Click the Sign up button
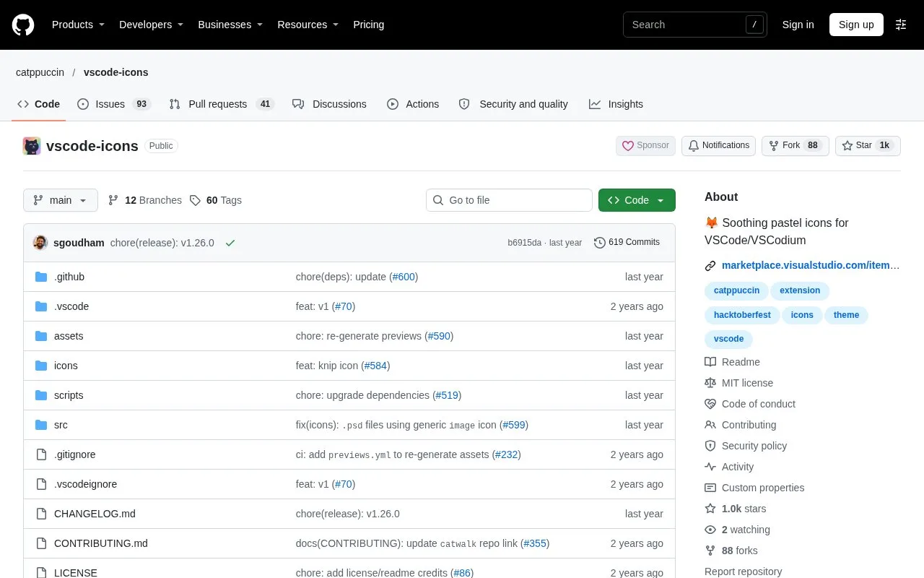 click(856, 25)
